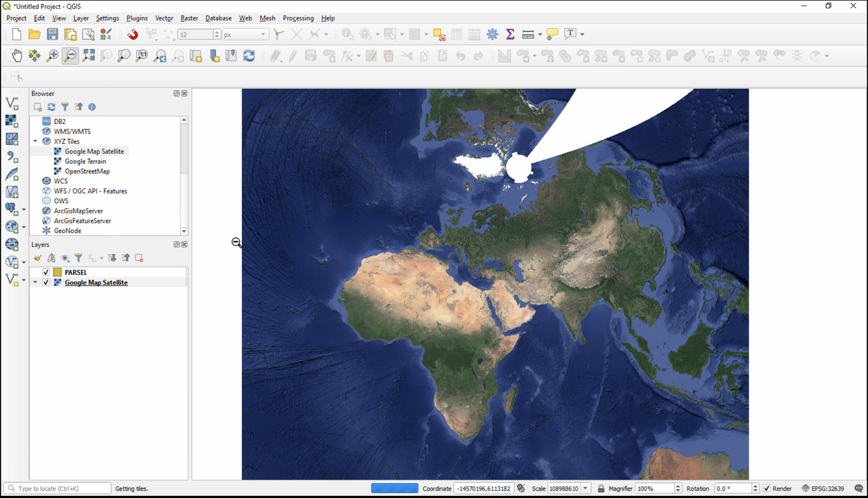Select the Measure Line ruler tool
Screen dimensions: 868x498
[x=528, y=35]
